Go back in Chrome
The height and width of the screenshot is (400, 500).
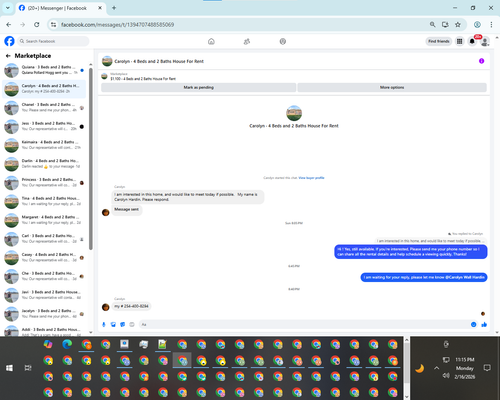pyautogui.click(x=9, y=25)
